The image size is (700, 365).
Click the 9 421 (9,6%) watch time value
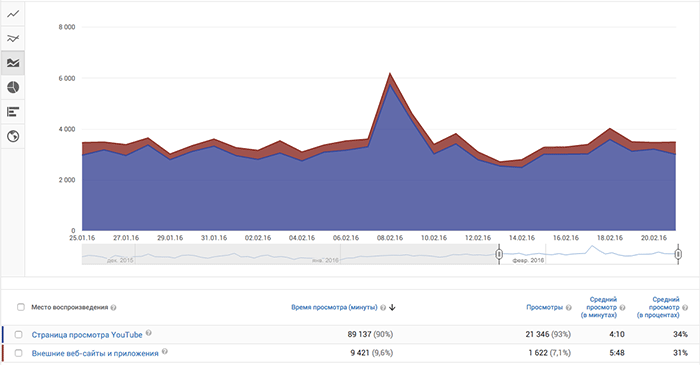[x=371, y=353]
